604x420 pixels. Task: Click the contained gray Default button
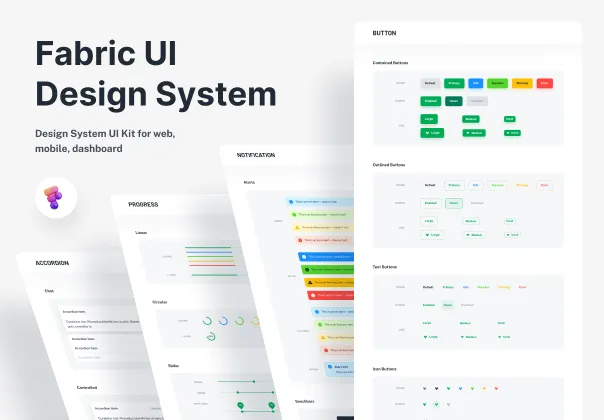(430, 83)
